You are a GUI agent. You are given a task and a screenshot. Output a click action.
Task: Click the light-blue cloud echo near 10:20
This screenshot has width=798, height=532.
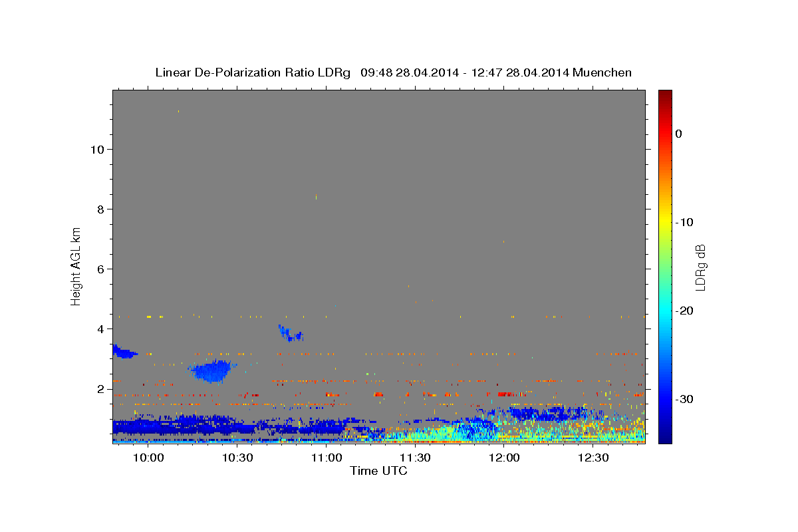(x=211, y=371)
